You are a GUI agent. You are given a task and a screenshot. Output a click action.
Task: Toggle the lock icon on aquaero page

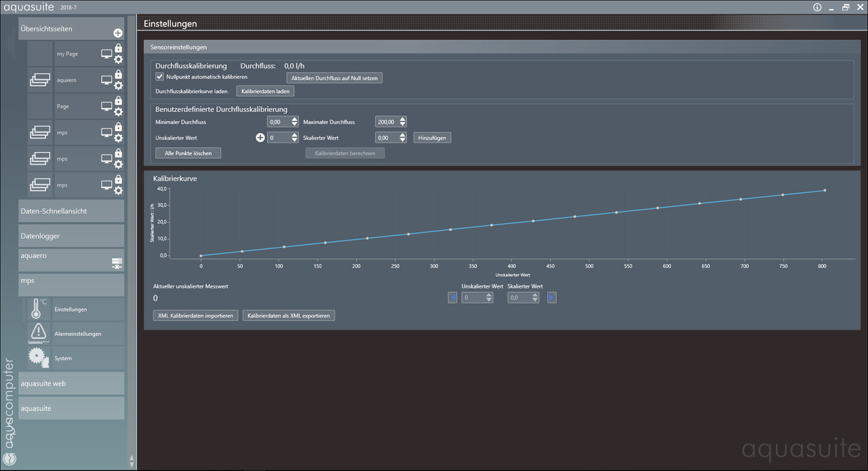(118, 75)
